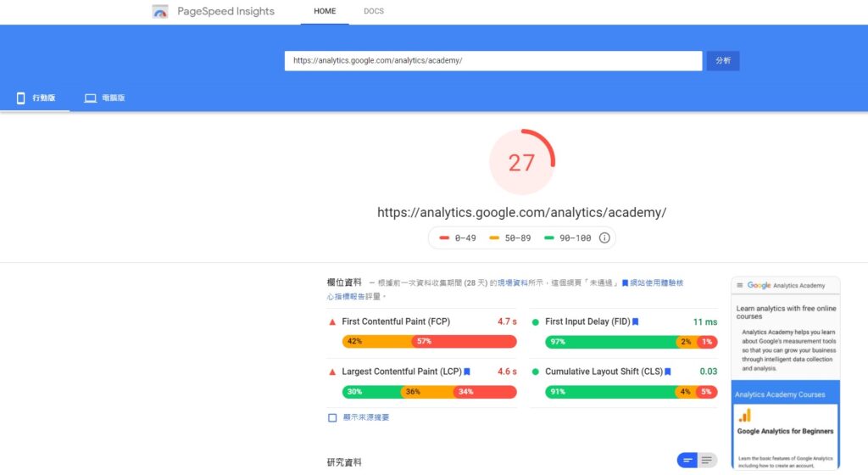This screenshot has width=868, height=475.
Task: Open the HOME tab
Action: [x=325, y=12]
